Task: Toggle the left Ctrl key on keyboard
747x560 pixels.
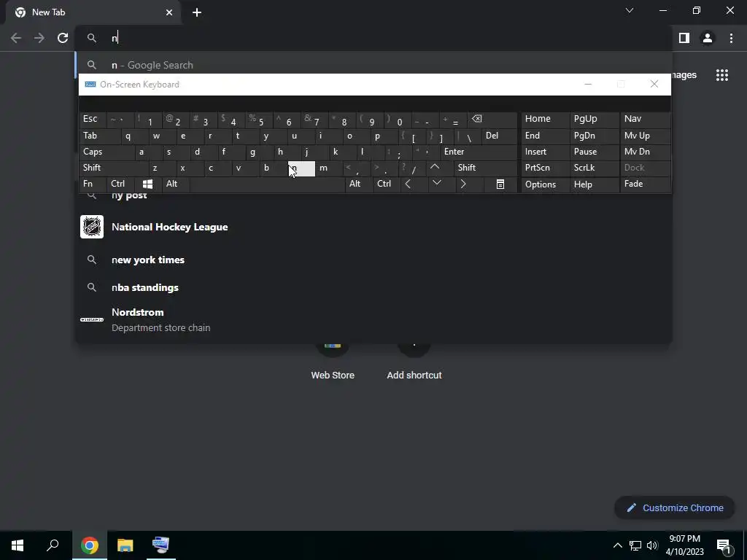Action: click(x=121, y=184)
